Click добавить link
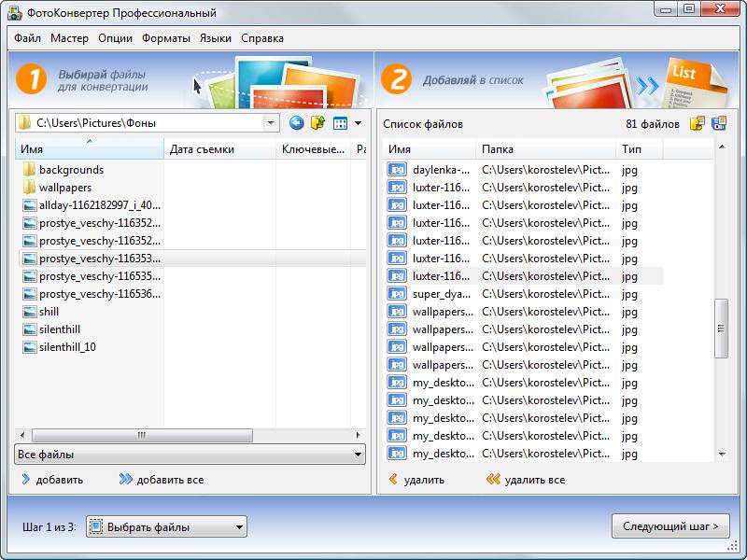 pyautogui.click(x=52, y=480)
